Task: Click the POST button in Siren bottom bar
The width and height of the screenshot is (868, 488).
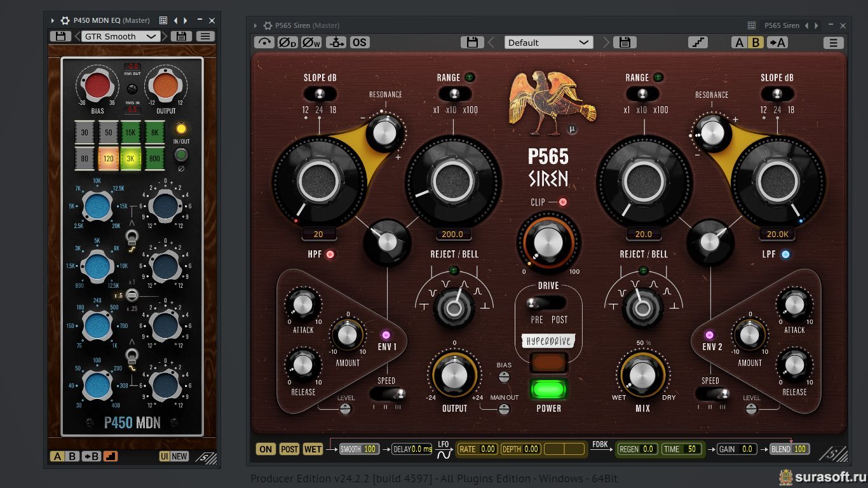Action: tap(290, 449)
